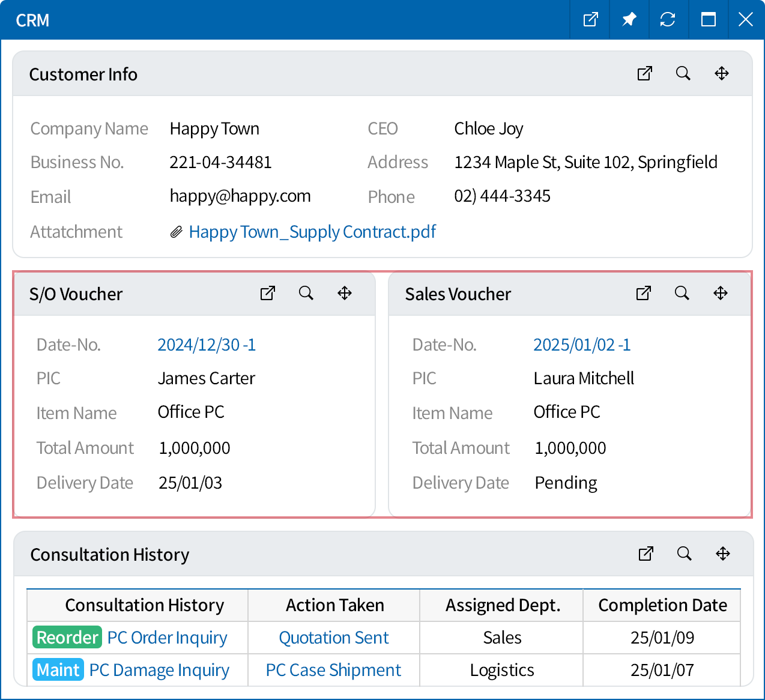The width and height of the screenshot is (765, 700).
Task: Search within the Consultation History panel
Action: pyautogui.click(x=684, y=554)
